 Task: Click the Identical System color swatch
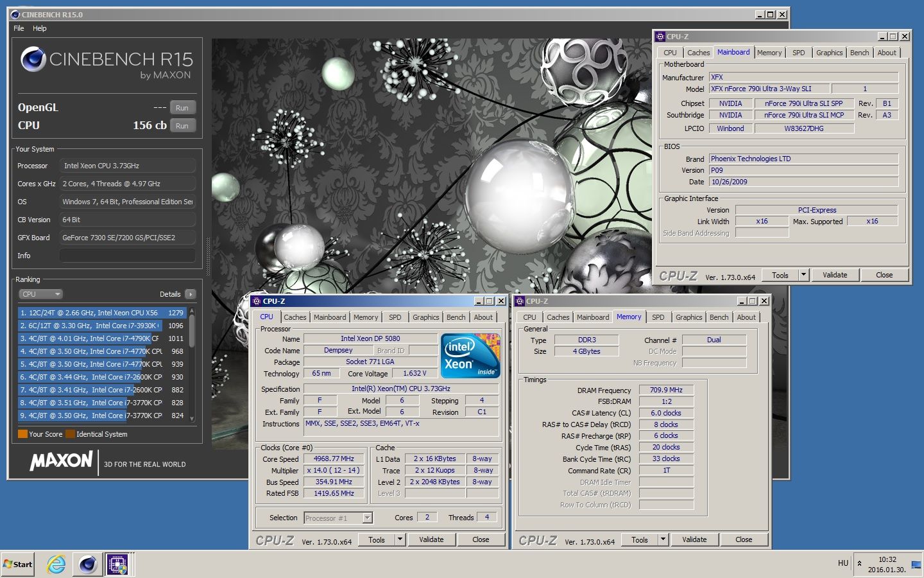point(70,434)
